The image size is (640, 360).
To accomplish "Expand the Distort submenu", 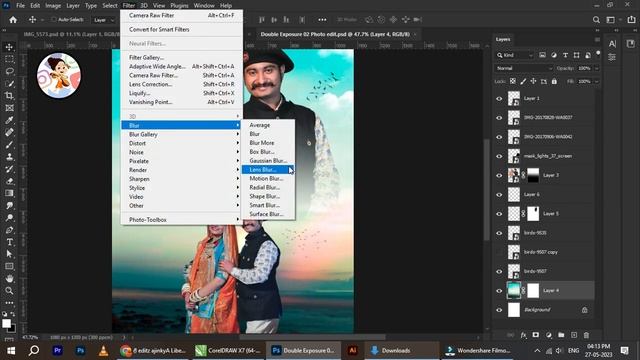I will click(182, 143).
